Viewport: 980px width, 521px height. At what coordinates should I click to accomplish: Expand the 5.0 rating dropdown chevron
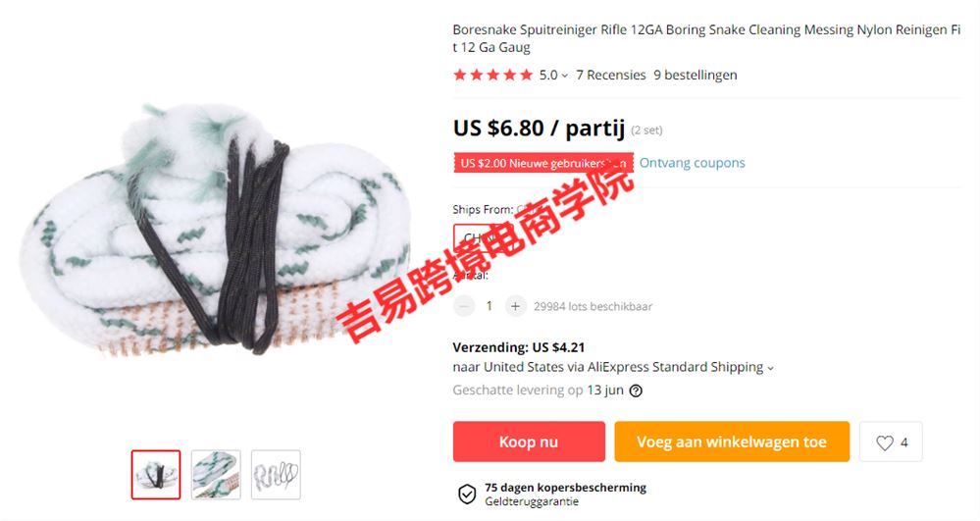click(564, 76)
